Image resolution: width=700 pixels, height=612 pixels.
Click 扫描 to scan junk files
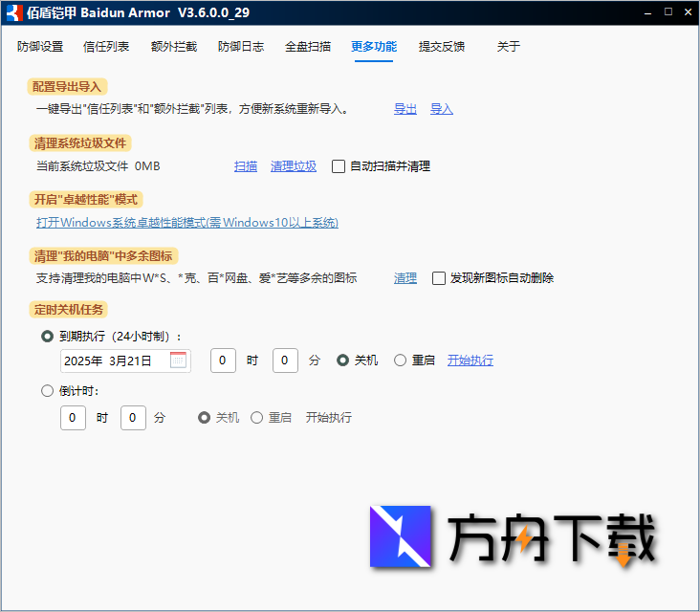tap(246, 166)
